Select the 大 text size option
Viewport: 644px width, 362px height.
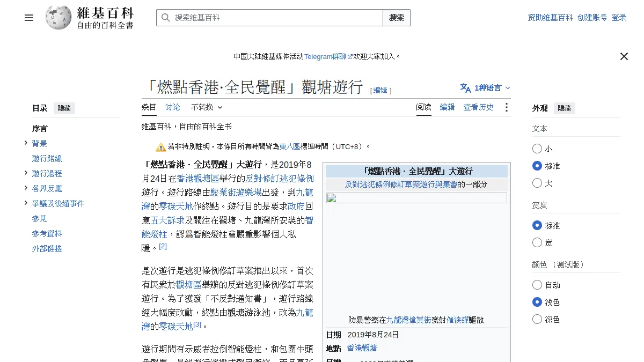pos(537,183)
